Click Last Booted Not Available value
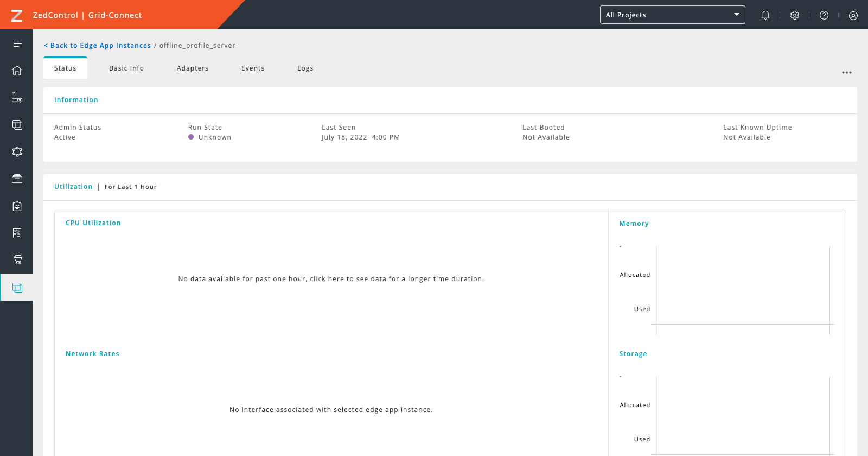The width and height of the screenshot is (868, 456). (546, 137)
